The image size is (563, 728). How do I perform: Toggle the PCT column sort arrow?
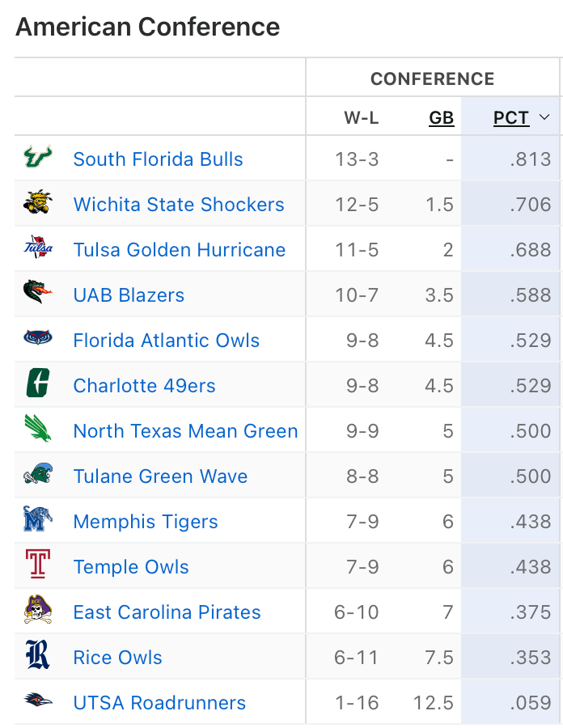pyautogui.click(x=544, y=118)
